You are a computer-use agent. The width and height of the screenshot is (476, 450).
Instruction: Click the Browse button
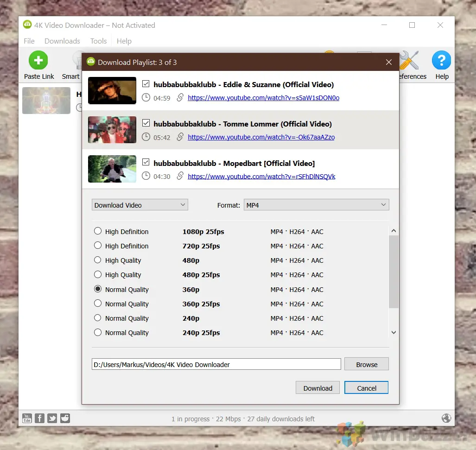click(366, 364)
